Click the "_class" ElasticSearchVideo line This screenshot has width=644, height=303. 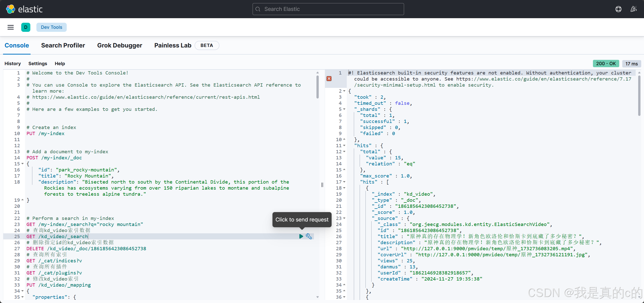coord(465,224)
